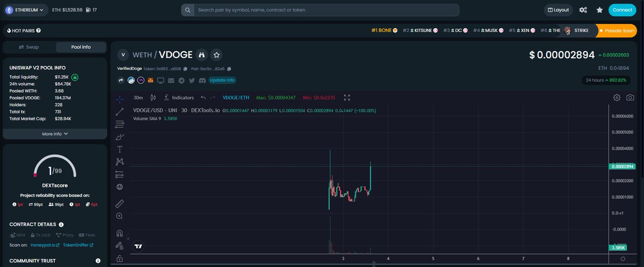Select the brush drawing tool

(120, 137)
